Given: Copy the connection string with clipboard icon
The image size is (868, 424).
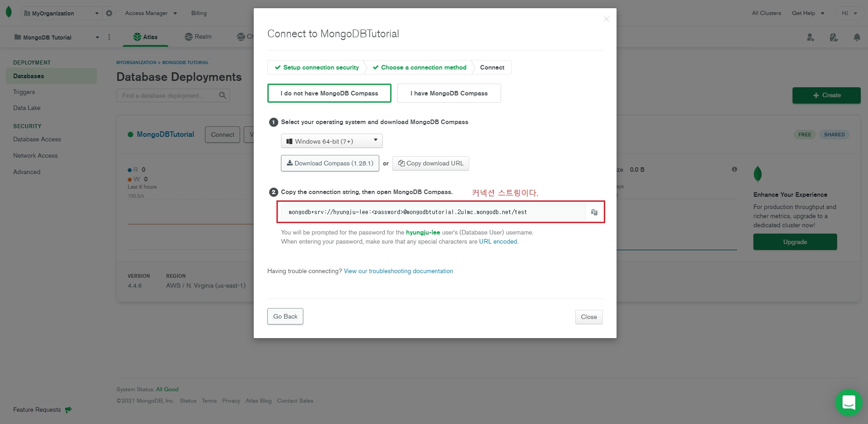Looking at the screenshot, I should (594, 212).
